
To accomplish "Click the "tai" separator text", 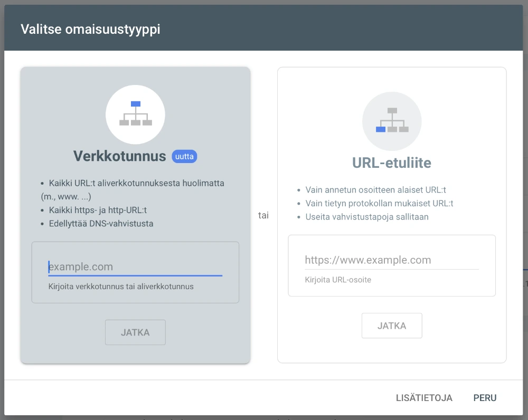I will click(x=263, y=215).
